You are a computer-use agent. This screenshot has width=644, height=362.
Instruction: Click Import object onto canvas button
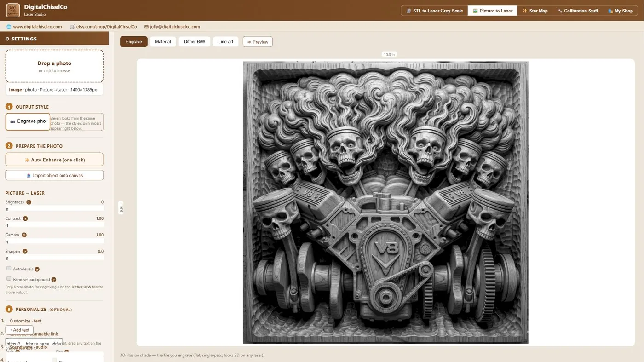pyautogui.click(x=54, y=175)
